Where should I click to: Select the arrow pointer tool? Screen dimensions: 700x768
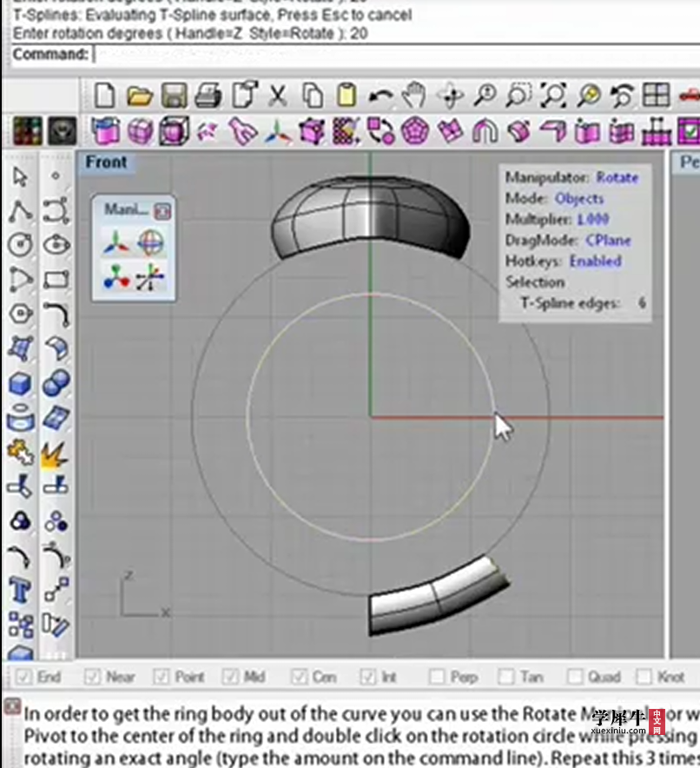tap(20, 177)
